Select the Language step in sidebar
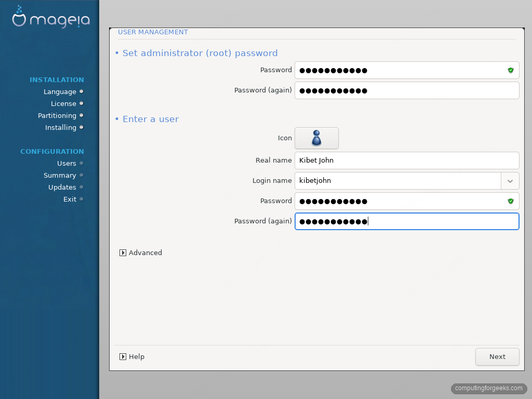 coord(63,91)
